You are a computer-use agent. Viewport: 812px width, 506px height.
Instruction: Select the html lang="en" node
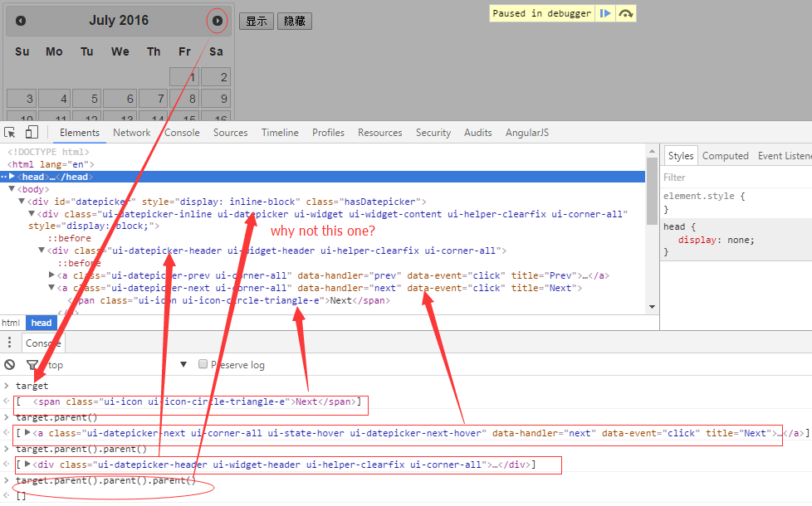(x=51, y=164)
